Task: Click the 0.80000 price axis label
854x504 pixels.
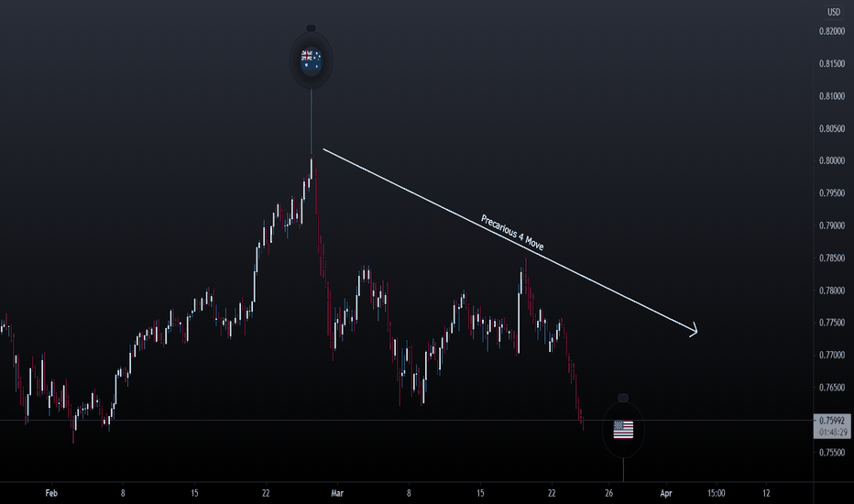Action: 832,160
